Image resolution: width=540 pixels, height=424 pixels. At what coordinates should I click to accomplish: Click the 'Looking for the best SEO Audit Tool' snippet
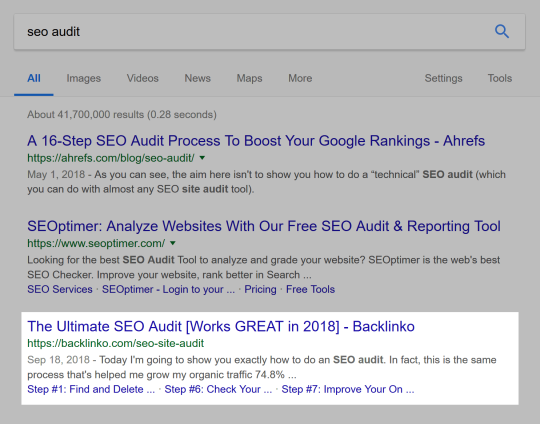tap(263, 267)
